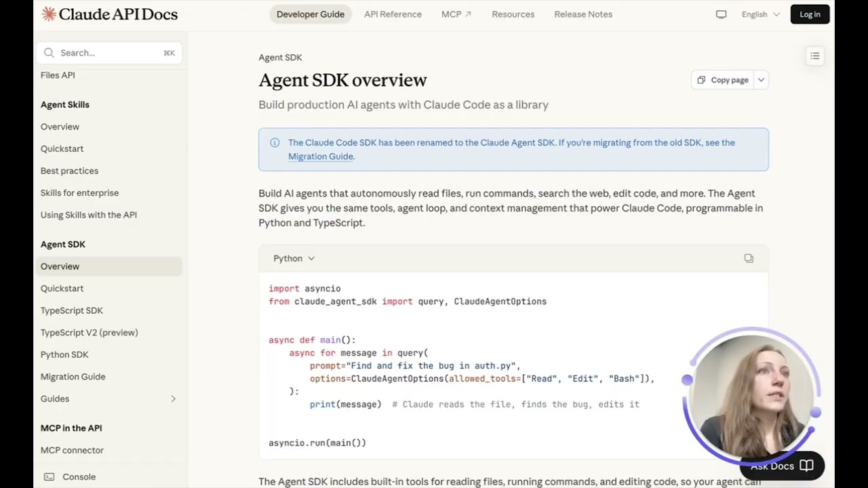The width and height of the screenshot is (868, 488).
Task: Open the English language dropdown
Action: [761, 14]
